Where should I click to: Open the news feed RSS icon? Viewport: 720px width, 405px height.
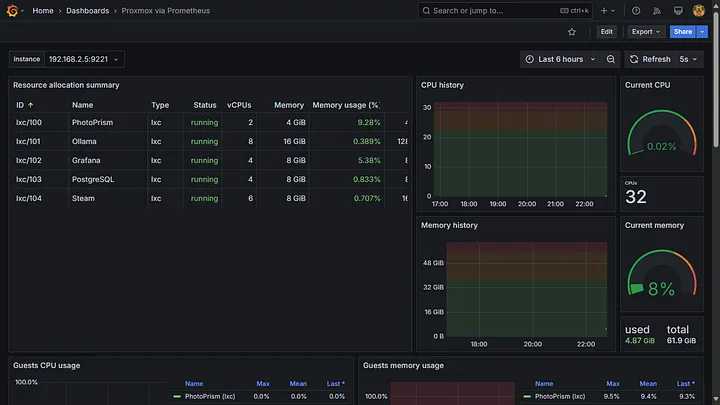click(x=657, y=11)
